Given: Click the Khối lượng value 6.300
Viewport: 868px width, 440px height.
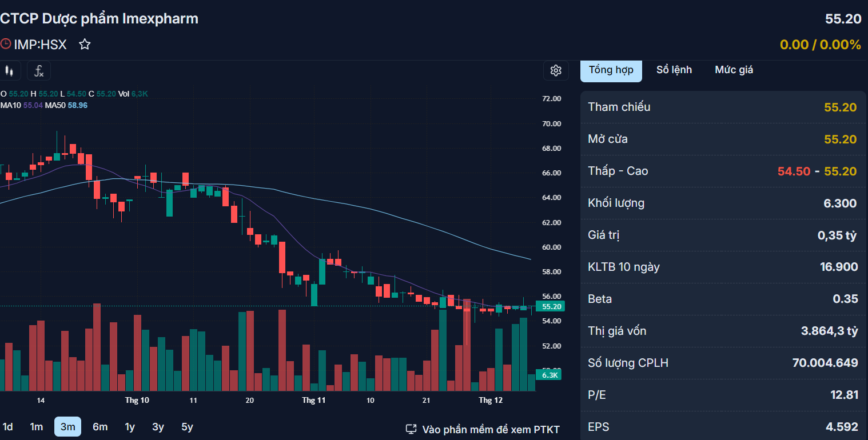Looking at the screenshot, I should click(x=840, y=203).
